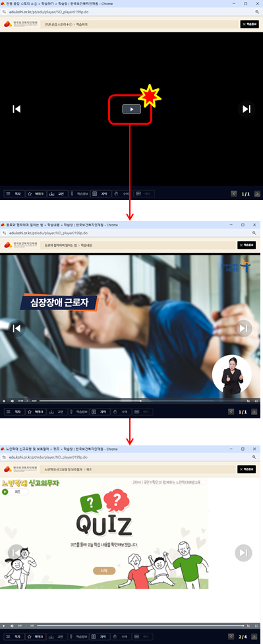Screen dimensions: 263x644
Task: Click the sign language interpreter circle in the video
Action: pos(231,374)
